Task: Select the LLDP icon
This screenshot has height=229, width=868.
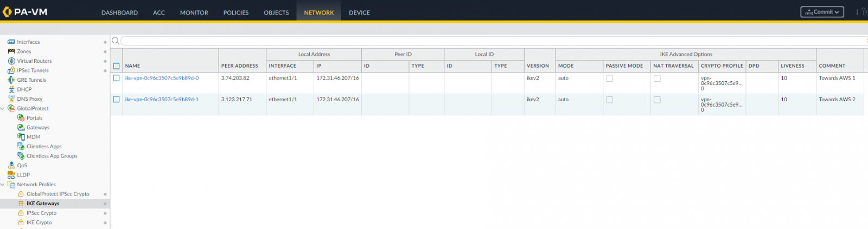Action: point(11,175)
